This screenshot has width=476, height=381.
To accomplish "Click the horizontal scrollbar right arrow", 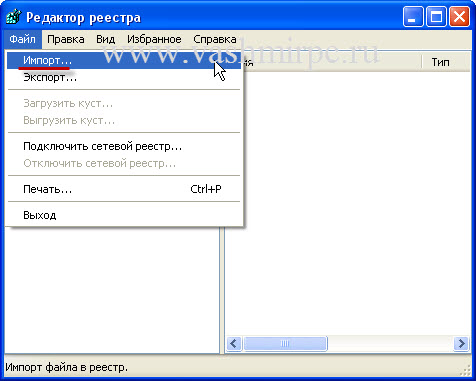I will coord(462,343).
